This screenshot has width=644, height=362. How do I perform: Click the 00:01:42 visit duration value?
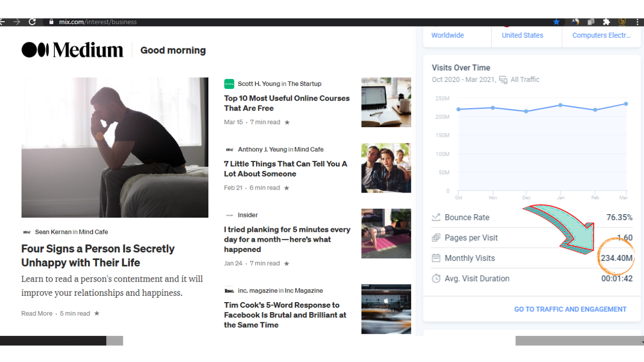coord(617,279)
